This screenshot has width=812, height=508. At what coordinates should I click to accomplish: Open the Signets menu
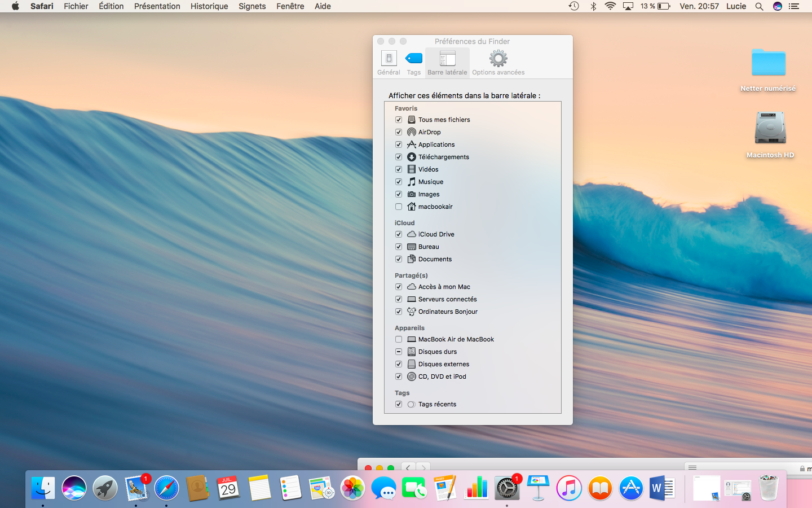[252, 6]
